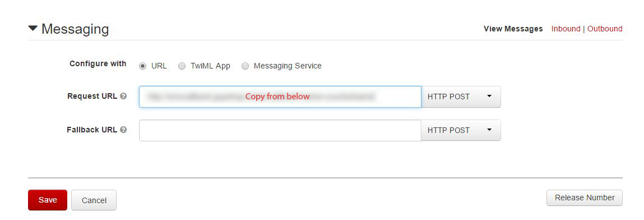Click the Configure with label
Screen dimensions: 644x220
(x=98, y=64)
